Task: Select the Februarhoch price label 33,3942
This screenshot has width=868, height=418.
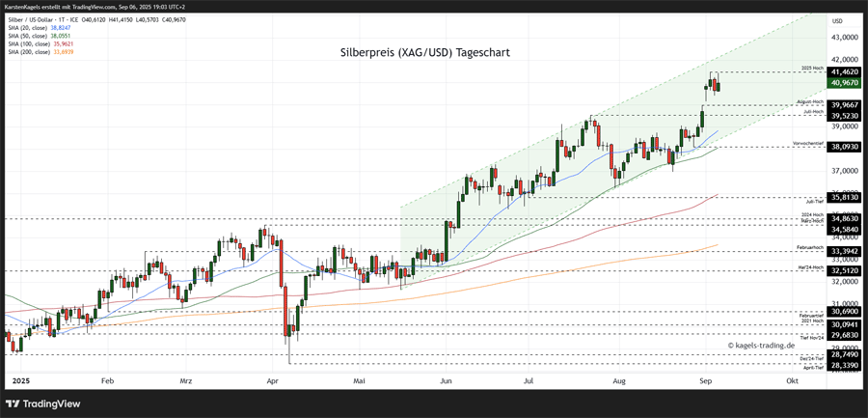Action: tap(844, 251)
